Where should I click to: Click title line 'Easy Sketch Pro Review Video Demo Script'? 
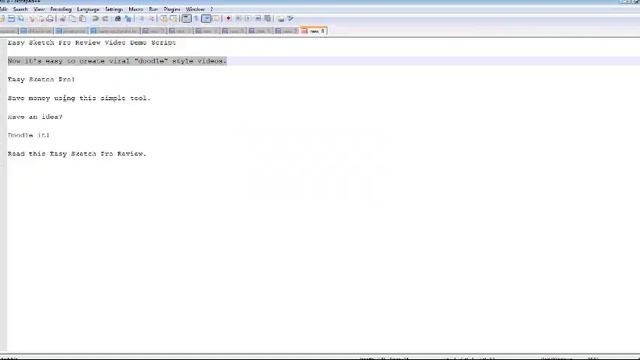[92, 42]
